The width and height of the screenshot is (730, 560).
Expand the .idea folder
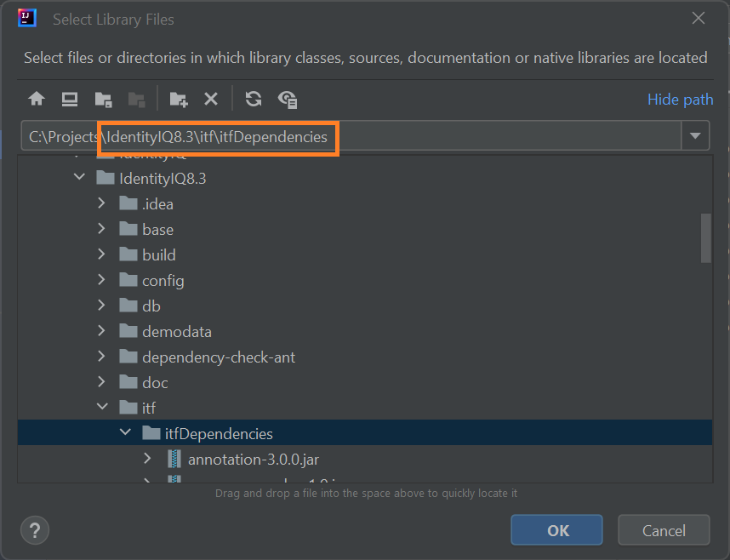[101, 203]
